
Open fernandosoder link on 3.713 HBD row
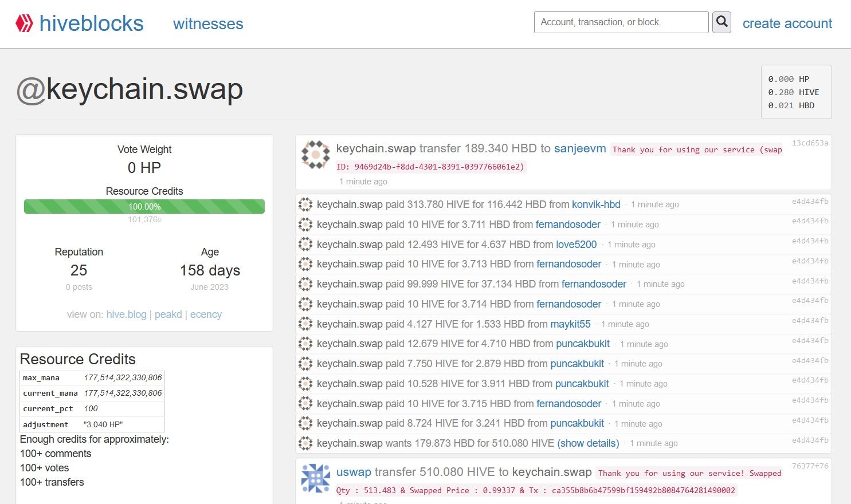pos(569,264)
